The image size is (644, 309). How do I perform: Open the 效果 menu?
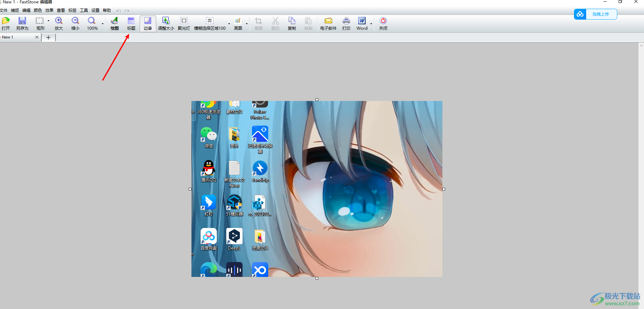(x=49, y=10)
